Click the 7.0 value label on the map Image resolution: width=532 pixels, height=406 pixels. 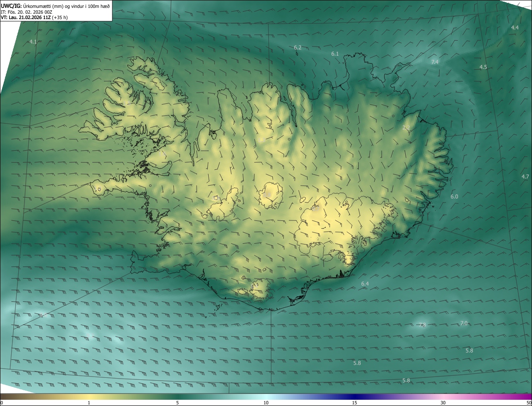[x=464, y=323]
